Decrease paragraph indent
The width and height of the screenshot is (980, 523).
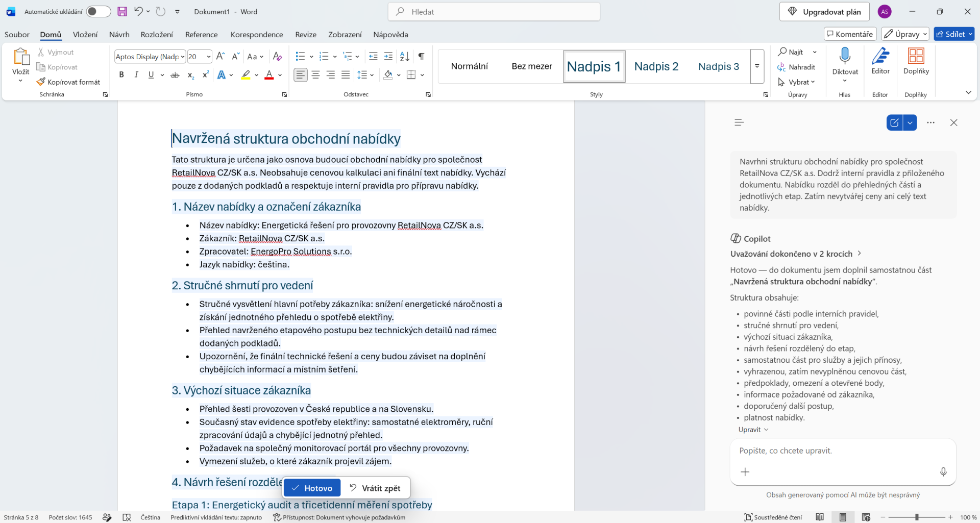(x=373, y=56)
